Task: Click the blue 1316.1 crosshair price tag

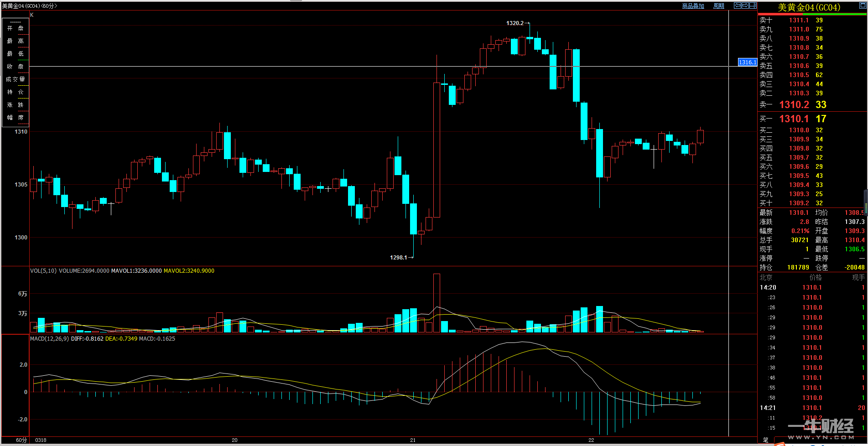Action: 748,62
